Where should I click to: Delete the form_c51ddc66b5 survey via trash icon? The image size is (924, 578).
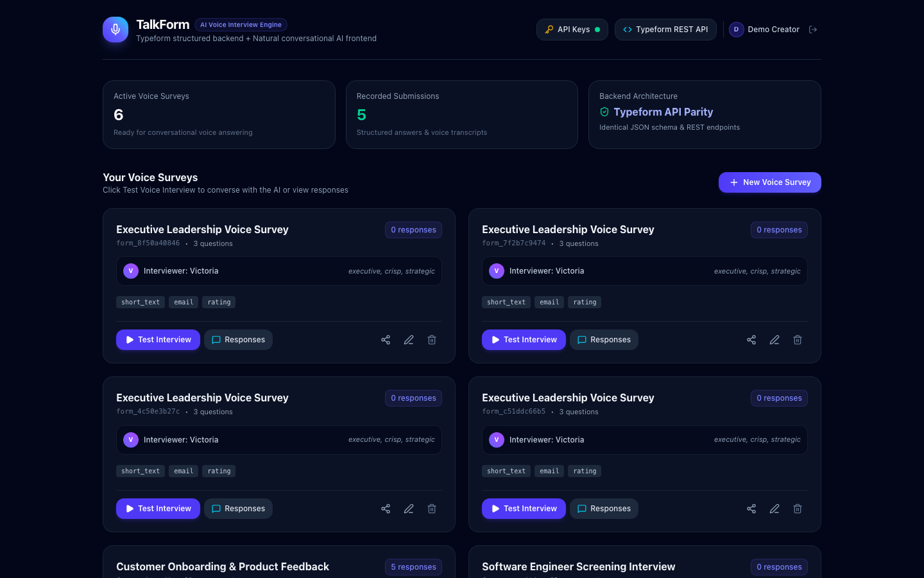pos(798,509)
